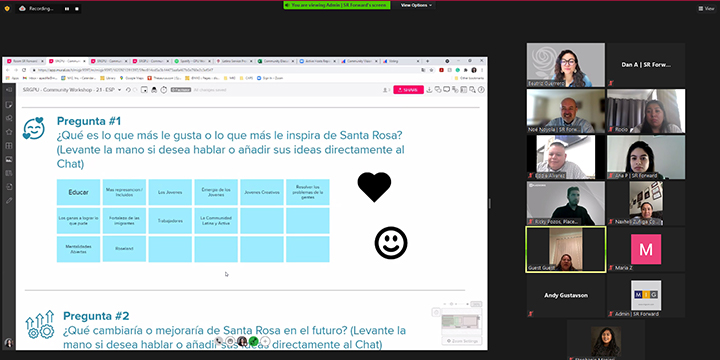Click the user avatar at bottom left
The width and height of the screenshot is (720, 360).
click(x=8, y=343)
